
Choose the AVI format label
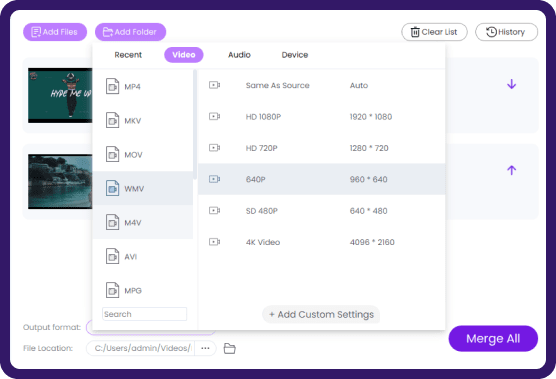pyautogui.click(x=130, y=257)
